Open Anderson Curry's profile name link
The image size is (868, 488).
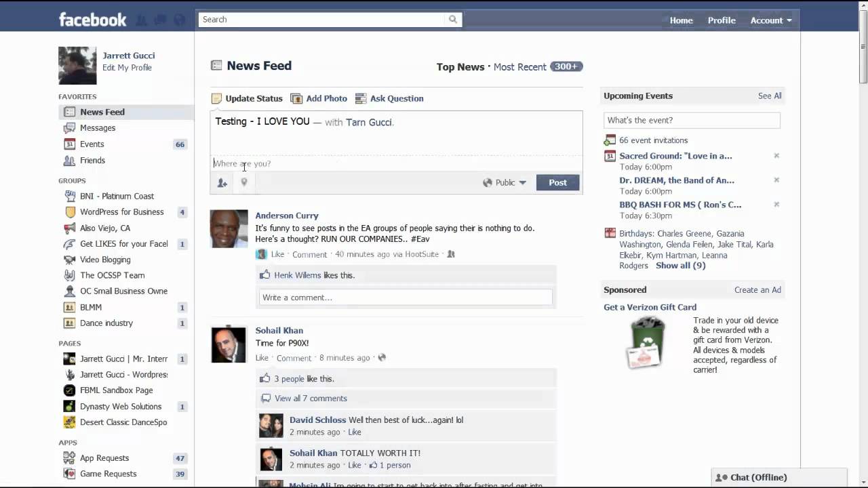[287, 216]
